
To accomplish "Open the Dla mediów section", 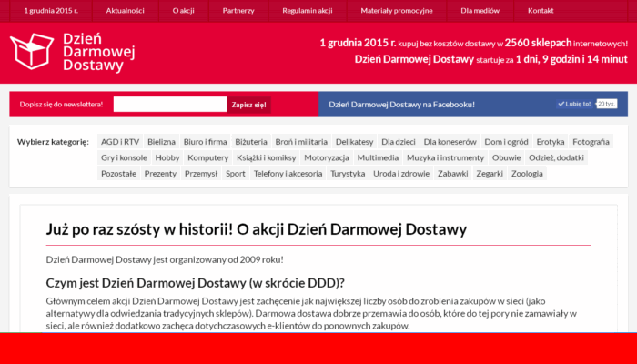I will coord(480,11).
